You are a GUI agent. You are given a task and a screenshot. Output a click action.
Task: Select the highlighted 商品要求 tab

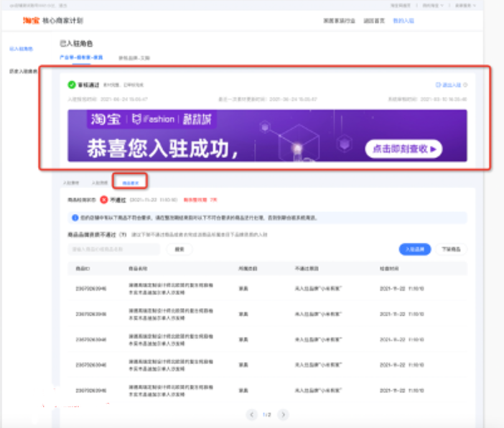click(130, 183)
